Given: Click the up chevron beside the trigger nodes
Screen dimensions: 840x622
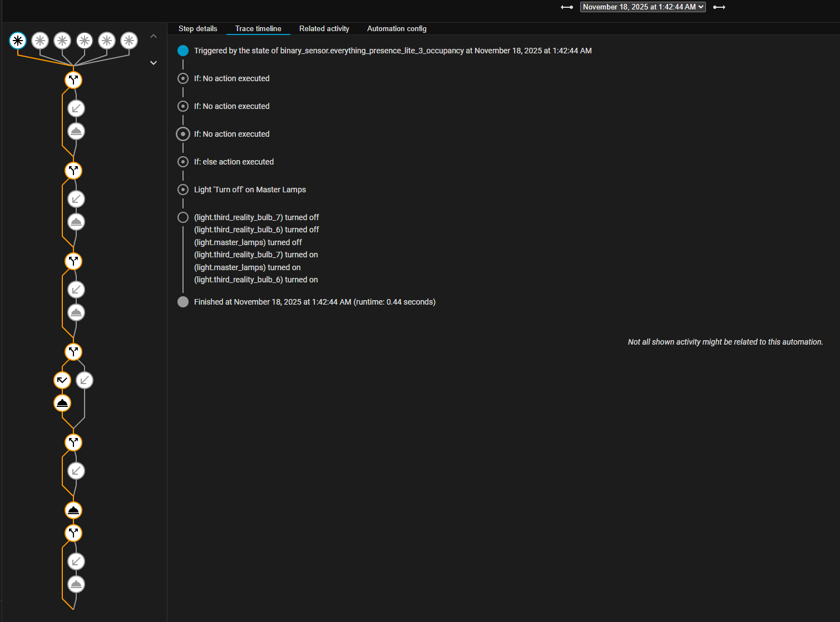Looking at the screenshot, I should click(154, 36).
